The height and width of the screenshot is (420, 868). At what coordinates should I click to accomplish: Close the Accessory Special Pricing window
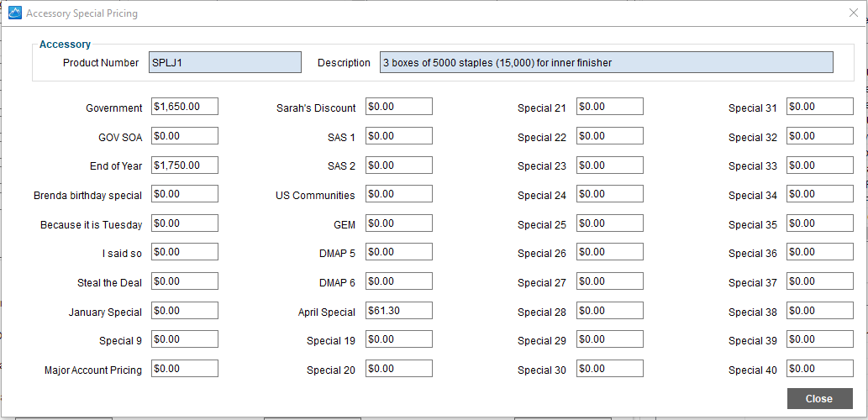coord(853,13)
